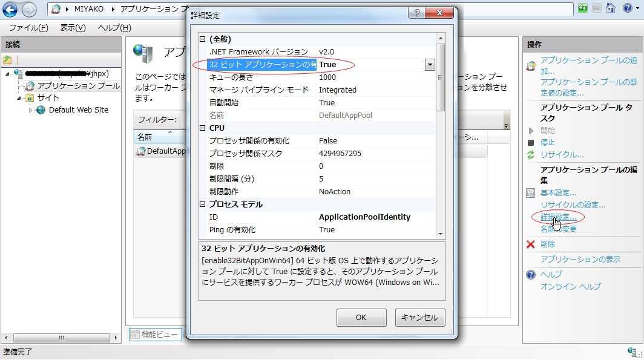The width and height of the screenshot is (644, 360).
Task: Click the refresh icon in the toolbar
Action: click(x=582, y=8)
